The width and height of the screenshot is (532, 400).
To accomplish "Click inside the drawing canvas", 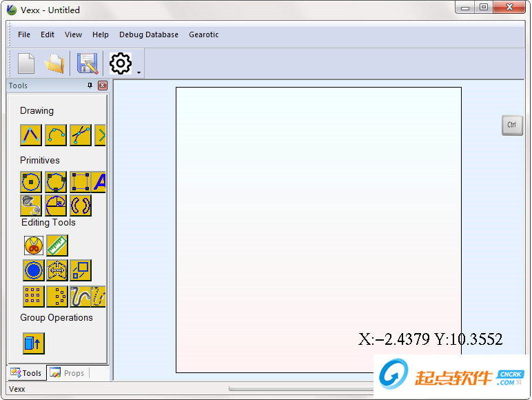I will tap(318, 230).
